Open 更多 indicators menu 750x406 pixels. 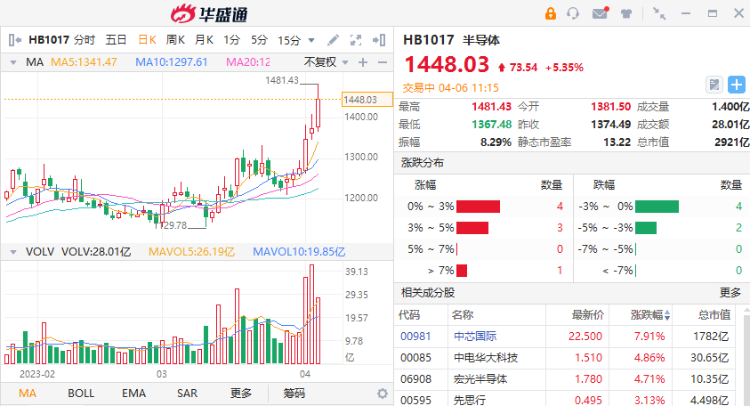click(241, 393)
